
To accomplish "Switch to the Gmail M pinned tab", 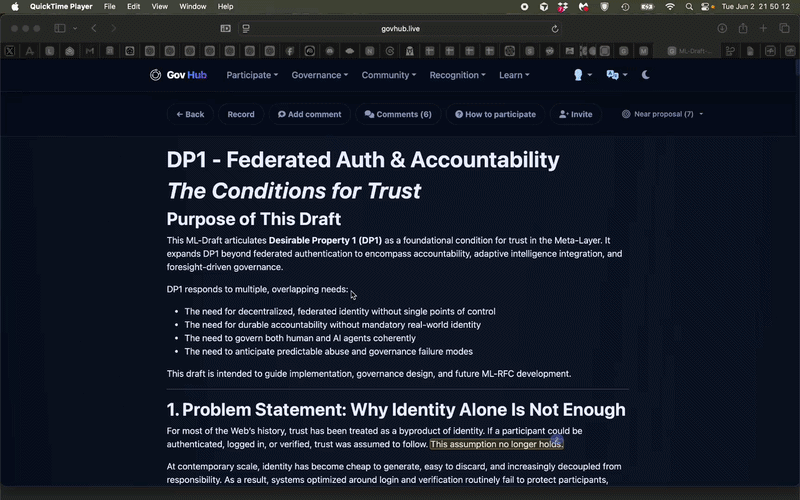I will point(90,51).
